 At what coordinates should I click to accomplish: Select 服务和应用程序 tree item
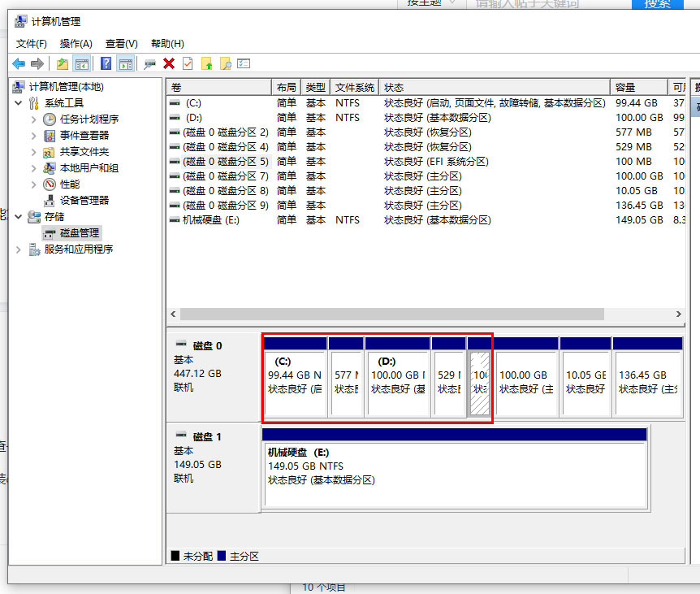pyautogui.click(x=79, y=249)
